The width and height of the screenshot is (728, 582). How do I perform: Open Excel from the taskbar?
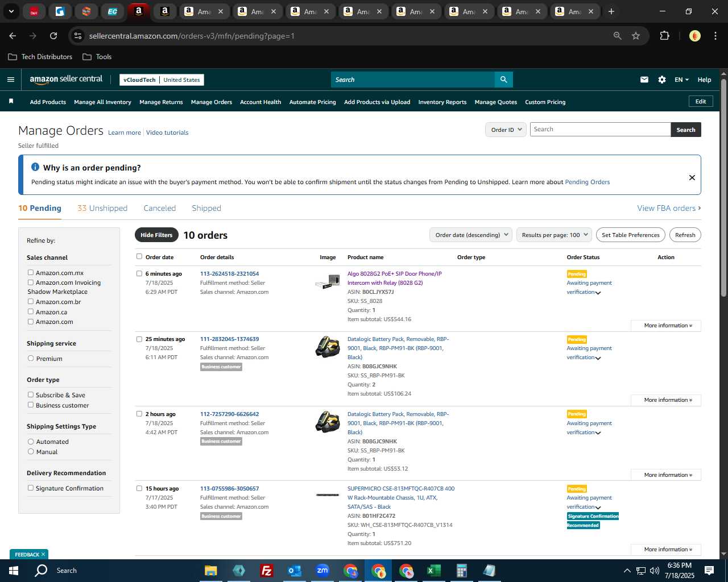coord(433,571)
